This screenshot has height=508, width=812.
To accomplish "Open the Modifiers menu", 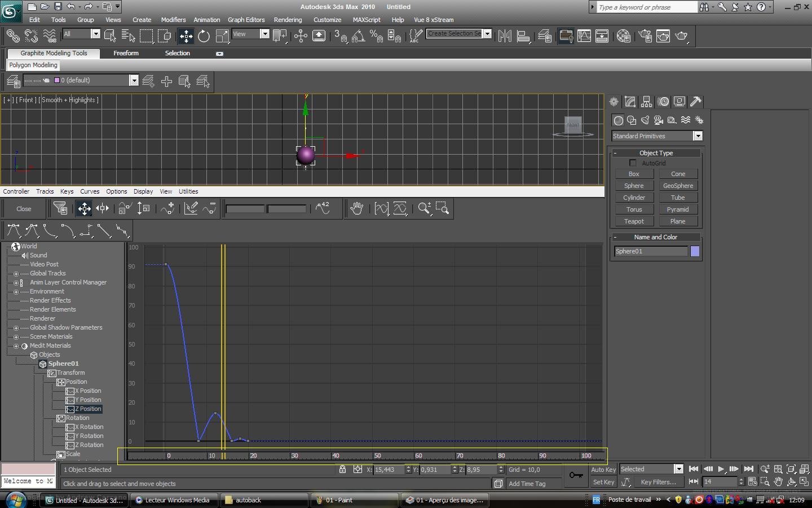I will pos(173,20).
